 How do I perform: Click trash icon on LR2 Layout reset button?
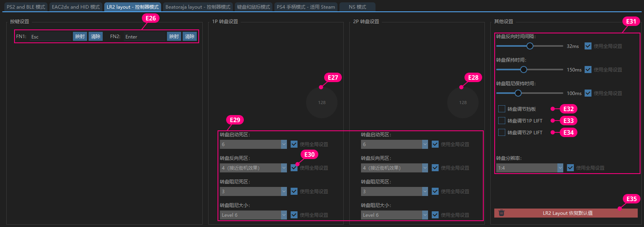point(501,213)
